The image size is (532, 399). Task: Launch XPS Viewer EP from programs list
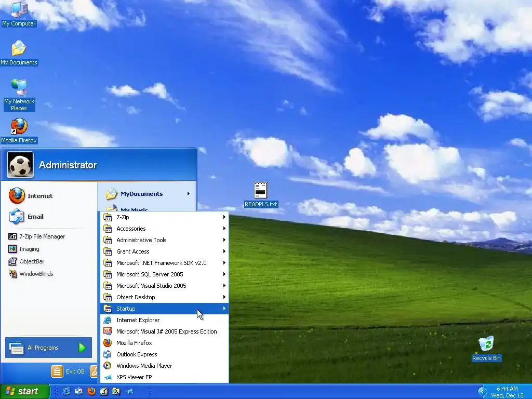pyautogui.click(x=164, y=377)
